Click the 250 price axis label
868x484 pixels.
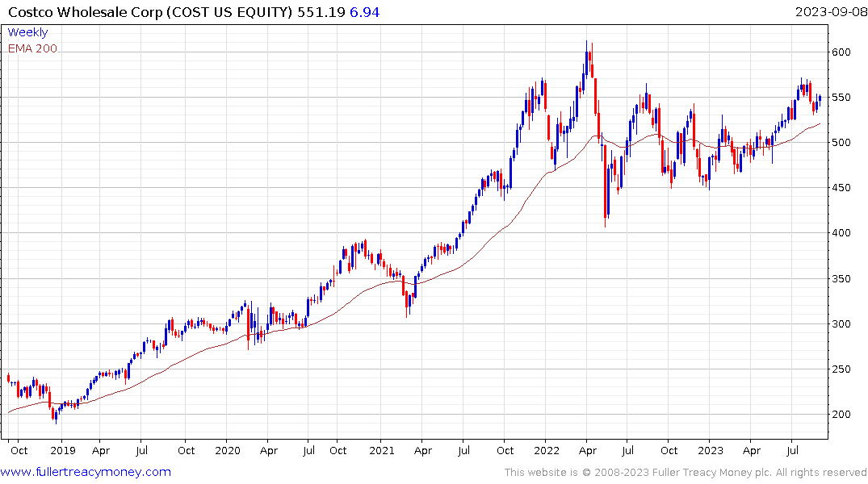point(841,369)
